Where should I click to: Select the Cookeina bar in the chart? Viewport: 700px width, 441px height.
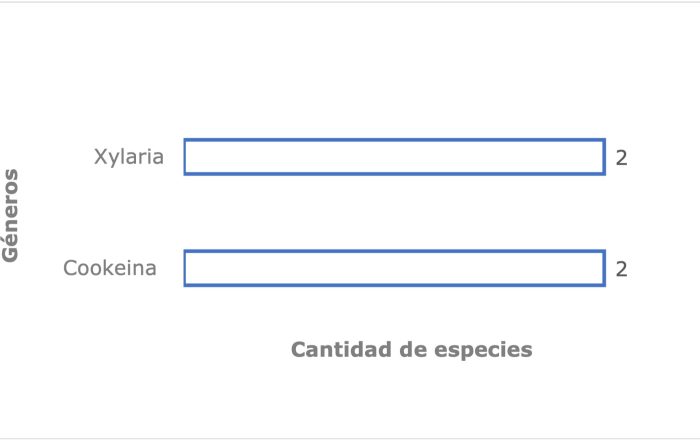pos(395,268)
